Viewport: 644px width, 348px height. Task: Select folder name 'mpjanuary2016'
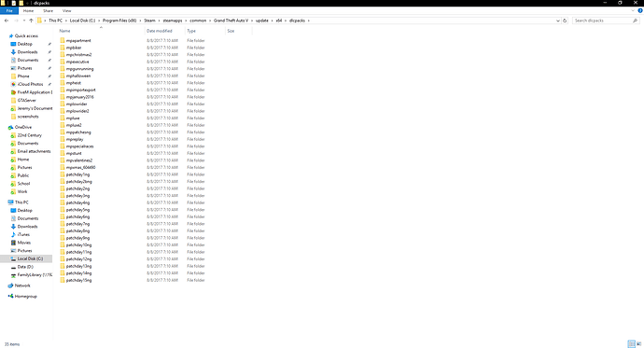pos(79,97)
